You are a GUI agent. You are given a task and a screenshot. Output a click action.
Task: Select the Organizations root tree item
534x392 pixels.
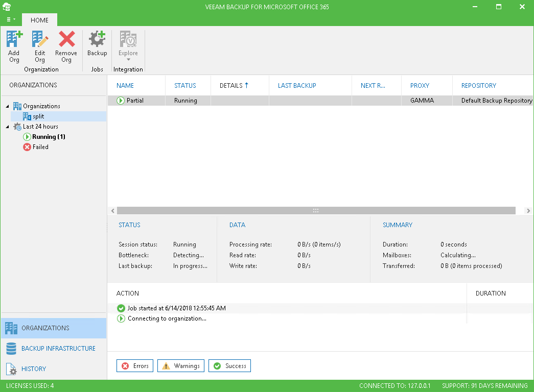[41, 106]
